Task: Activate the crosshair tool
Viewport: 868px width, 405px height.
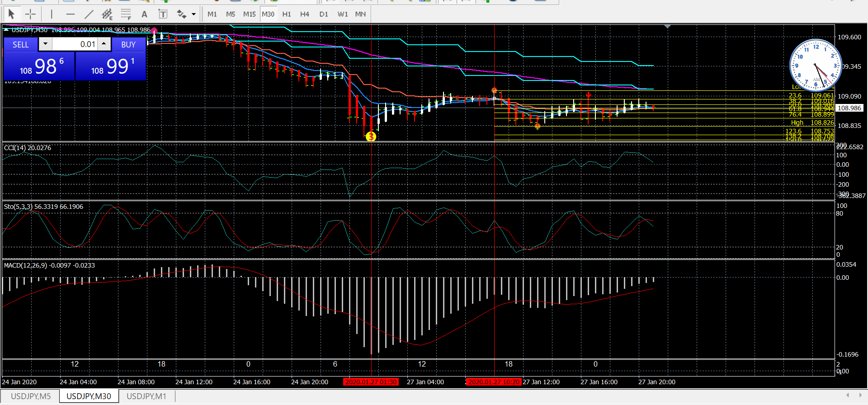Action: point(30,14)
